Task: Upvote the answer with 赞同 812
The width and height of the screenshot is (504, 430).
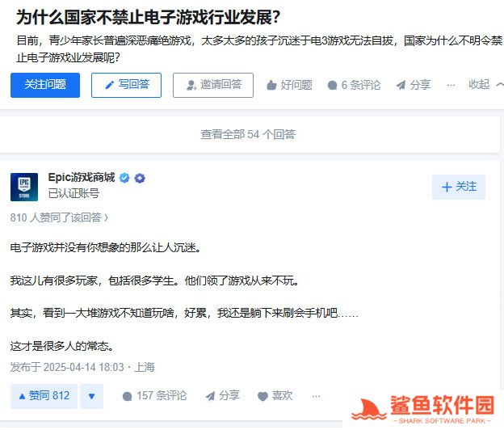Action: [44, 396]
